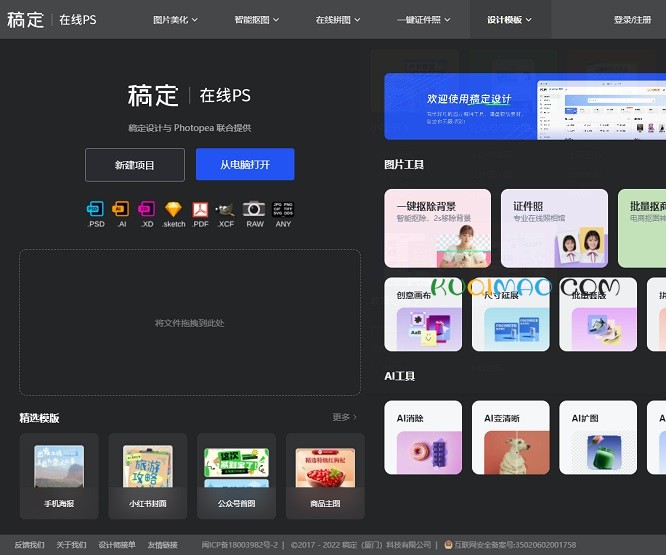Expand the 智能抠图 dropdown menu

pyautogui.click(x=257, y=20)
